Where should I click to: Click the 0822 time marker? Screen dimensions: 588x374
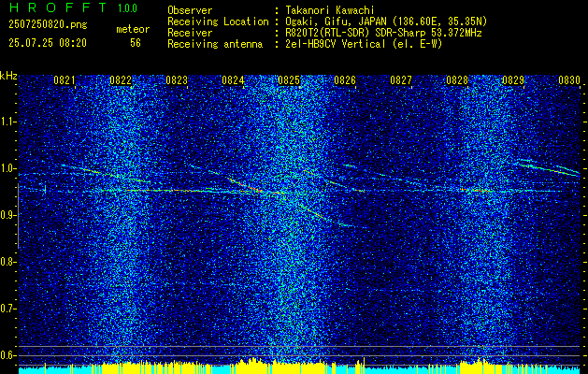121,79
